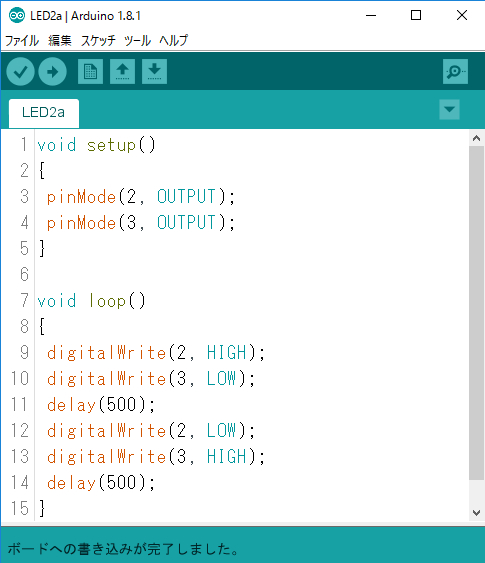Click on the void loop() line
Screen dimensions: 485x563
point(92,301)
